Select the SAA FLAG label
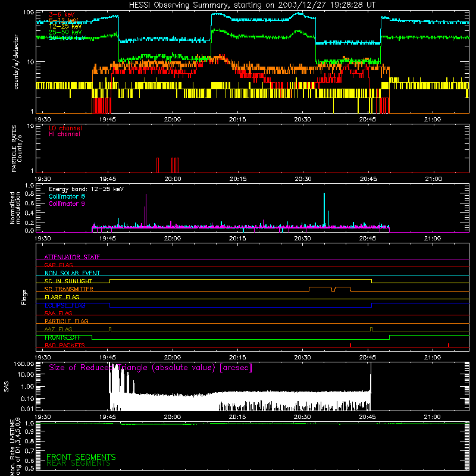 tap(58, 313)
